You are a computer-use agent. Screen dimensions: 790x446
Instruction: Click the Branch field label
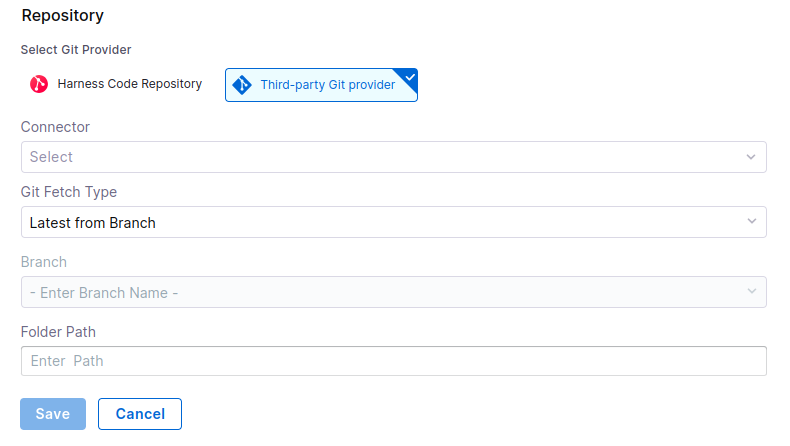tap(44, 262)
